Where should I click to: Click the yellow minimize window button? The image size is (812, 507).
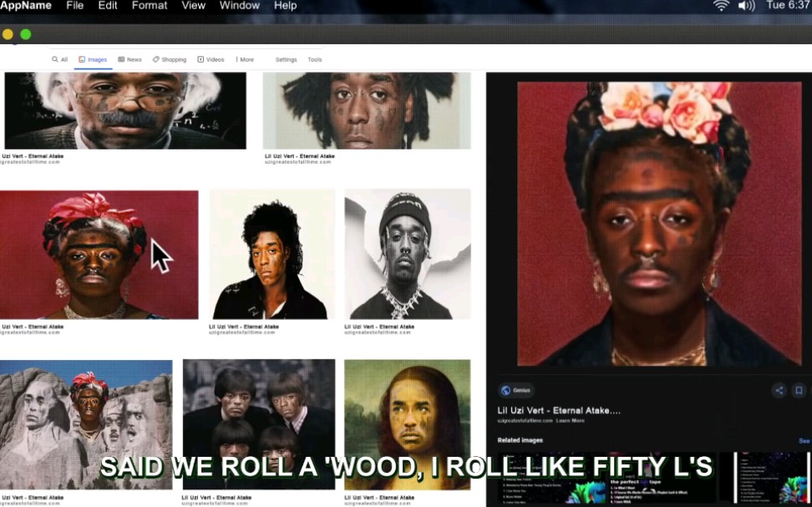[x=8, y=35]
